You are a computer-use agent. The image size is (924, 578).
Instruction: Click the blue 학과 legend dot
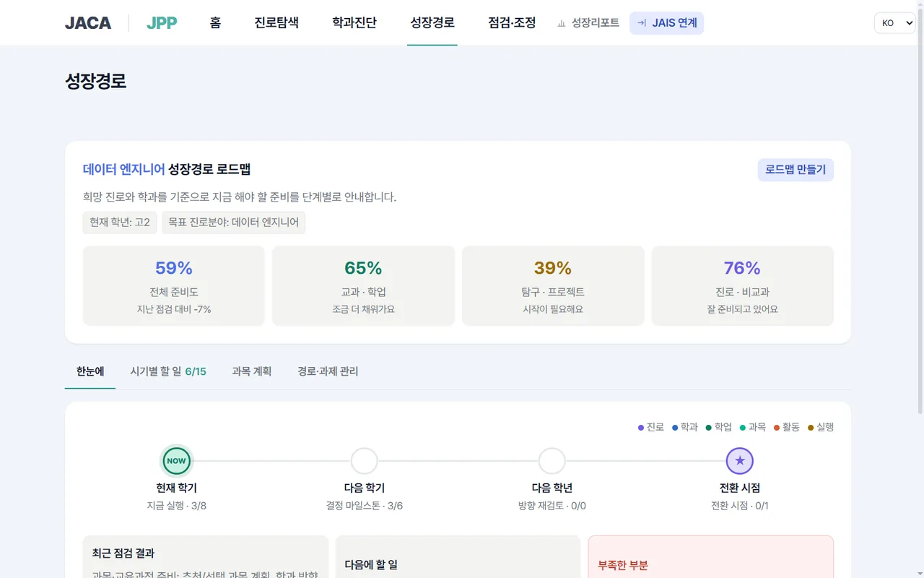coord(675,428)
